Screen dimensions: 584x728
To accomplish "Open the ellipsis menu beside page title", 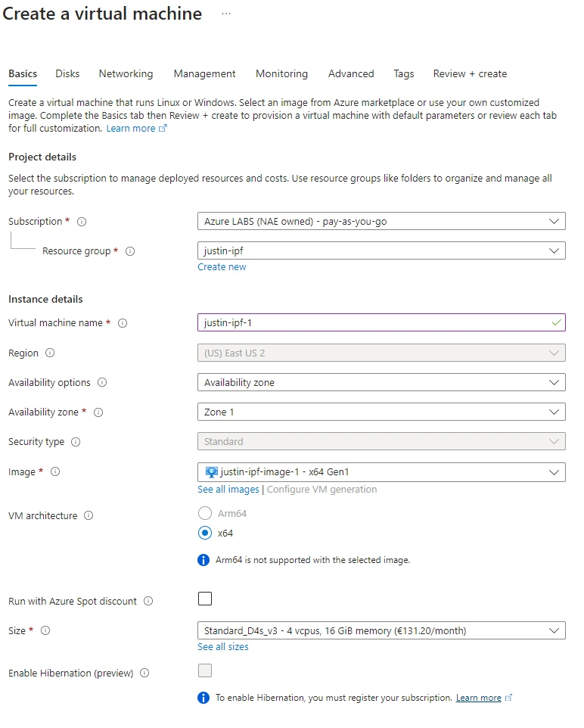I will tap(226, 14).
